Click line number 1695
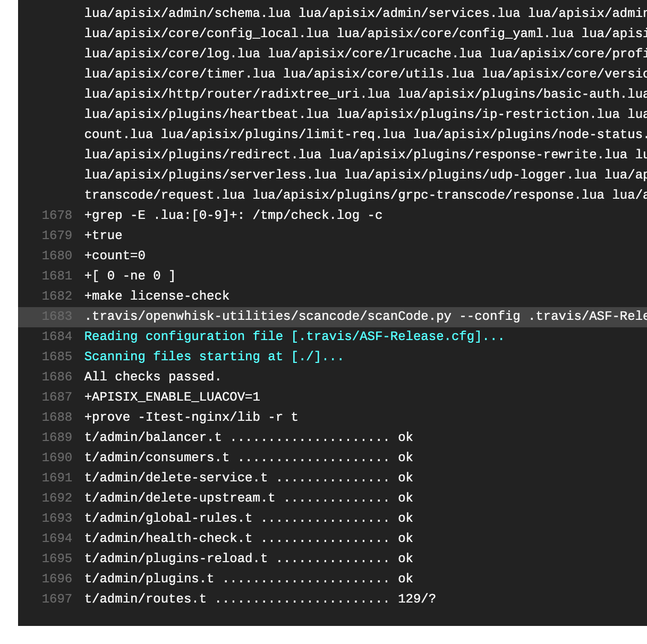Screen dimensions: 647x644 pos(57,558)
